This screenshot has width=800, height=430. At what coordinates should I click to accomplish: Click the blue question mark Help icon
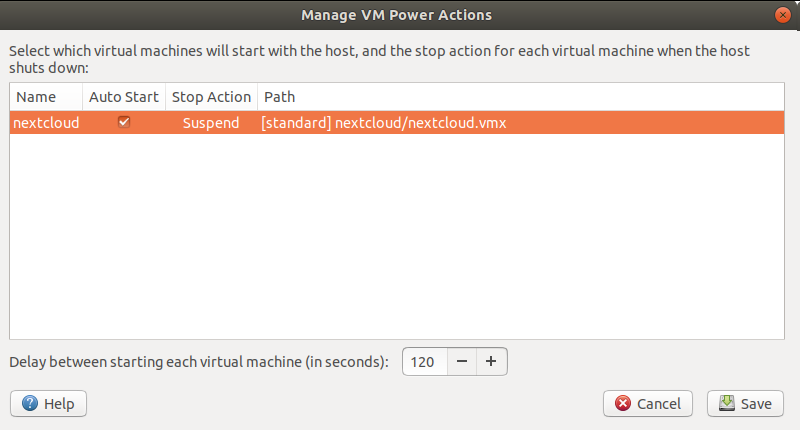[30, 403]
